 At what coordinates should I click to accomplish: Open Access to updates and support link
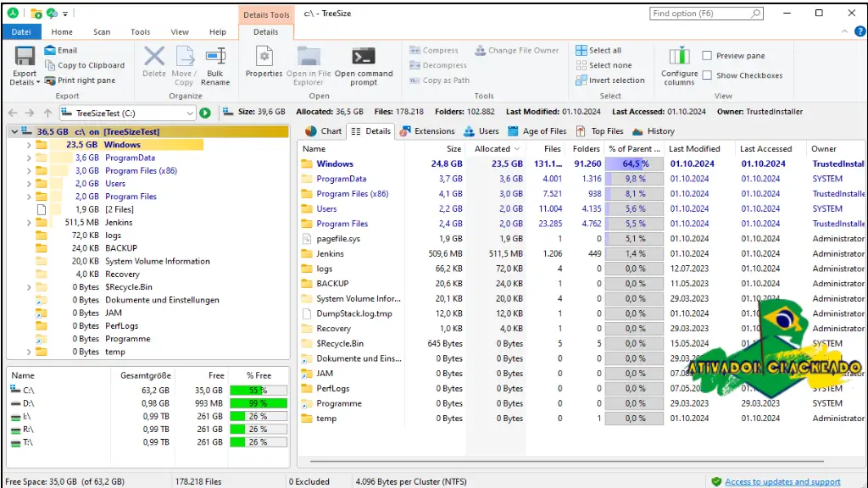(782, 482)
